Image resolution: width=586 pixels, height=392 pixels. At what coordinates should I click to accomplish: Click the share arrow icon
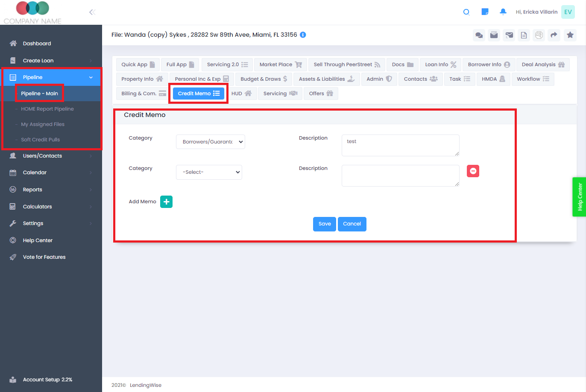(x=554, y=35)
